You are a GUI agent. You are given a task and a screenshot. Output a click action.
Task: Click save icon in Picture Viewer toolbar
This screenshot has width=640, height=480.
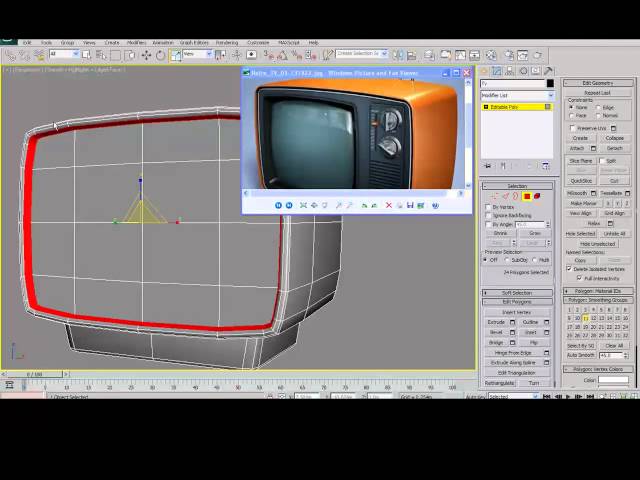click(410, 205)
